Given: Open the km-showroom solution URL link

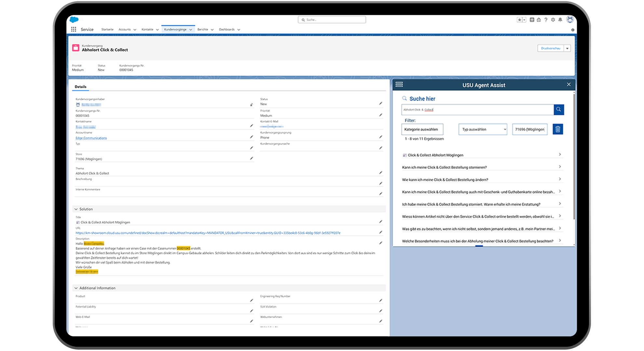Looking at the screenshot, I should [208, 233].
